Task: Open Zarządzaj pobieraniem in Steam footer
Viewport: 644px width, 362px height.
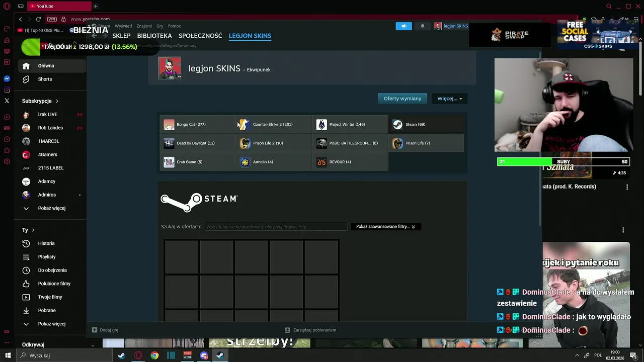Action: (x=310, y=330)
